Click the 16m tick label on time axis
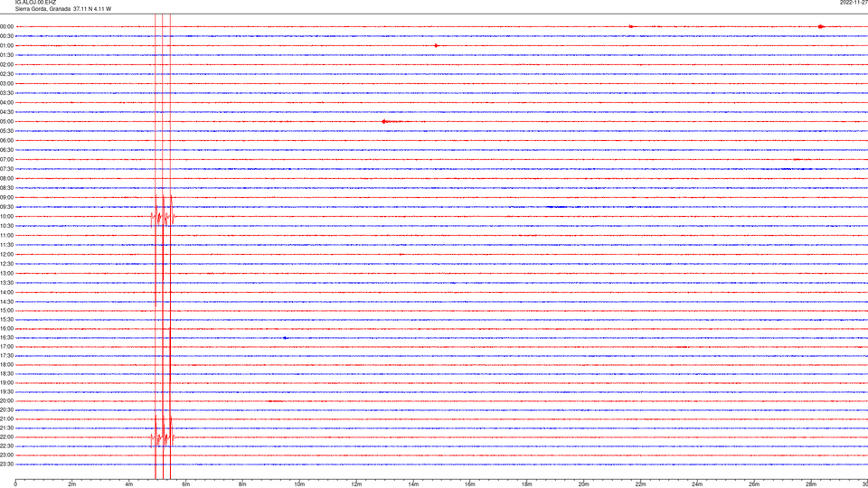 coord(470,484)
